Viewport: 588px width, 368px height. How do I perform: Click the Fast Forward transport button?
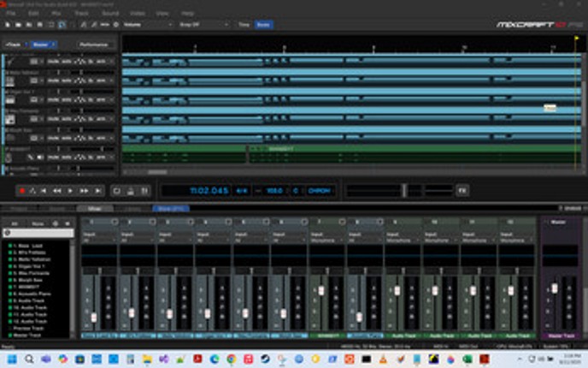(85, 191)
